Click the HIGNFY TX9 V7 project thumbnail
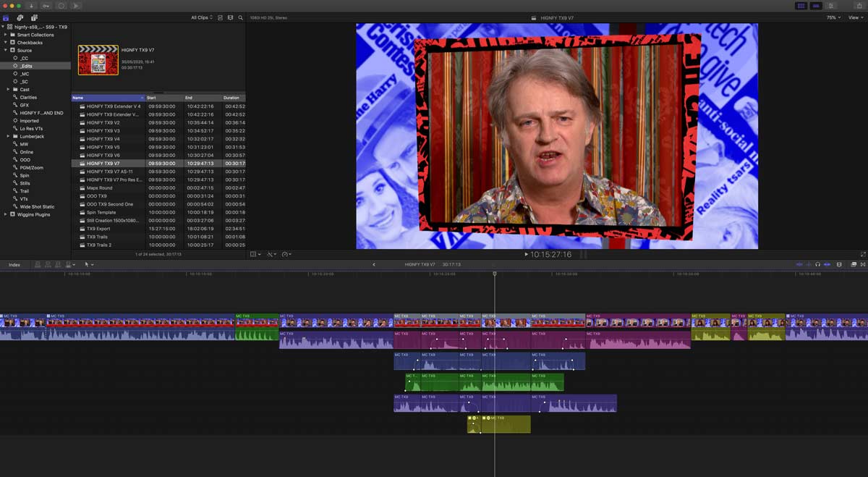 98,60
